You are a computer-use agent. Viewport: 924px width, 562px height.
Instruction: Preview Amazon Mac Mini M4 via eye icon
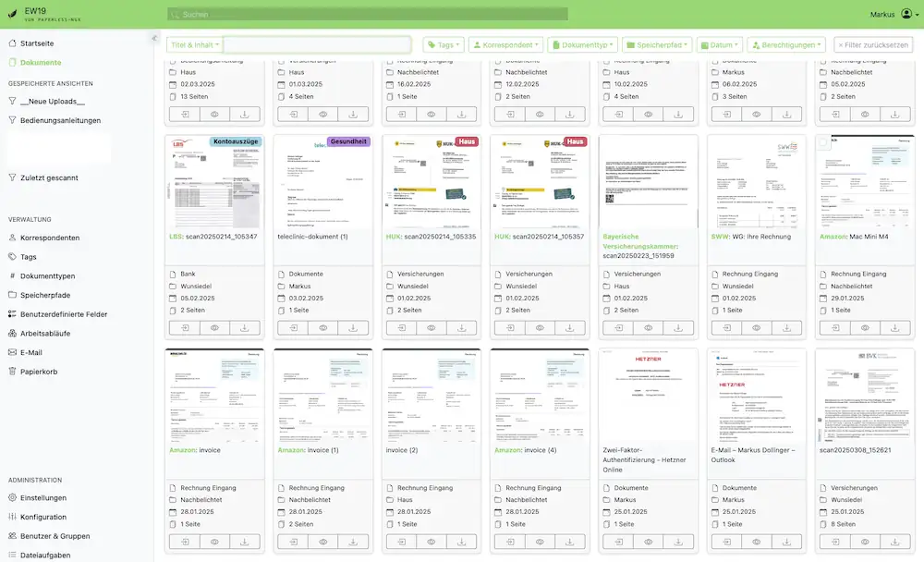865,327
